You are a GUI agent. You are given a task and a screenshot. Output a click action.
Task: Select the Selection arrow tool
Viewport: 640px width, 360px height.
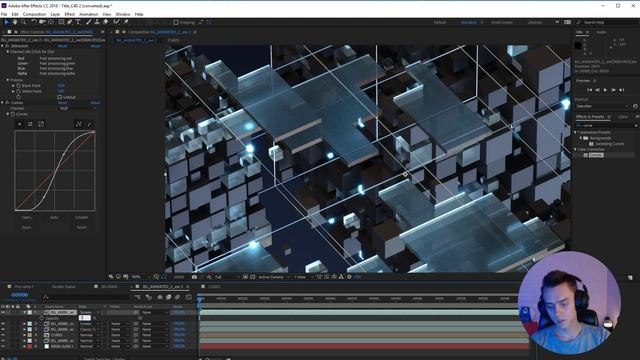(7, 22)
